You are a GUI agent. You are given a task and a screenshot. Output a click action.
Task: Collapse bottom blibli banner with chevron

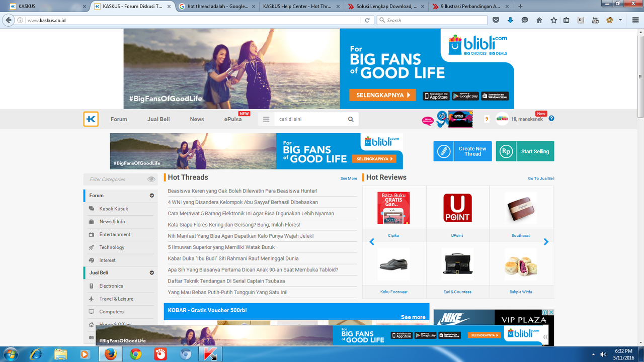tap(545, 337)
